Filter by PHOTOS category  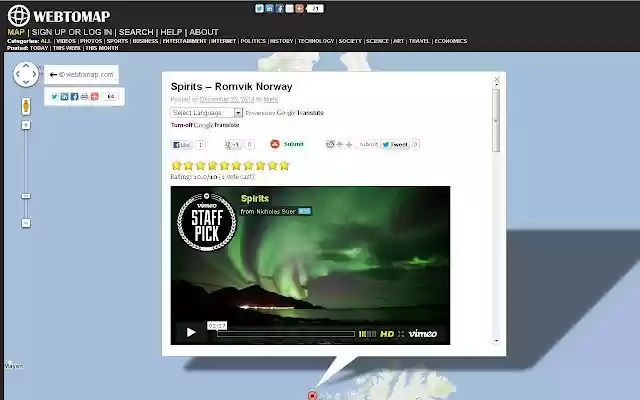tap(91, 41)
